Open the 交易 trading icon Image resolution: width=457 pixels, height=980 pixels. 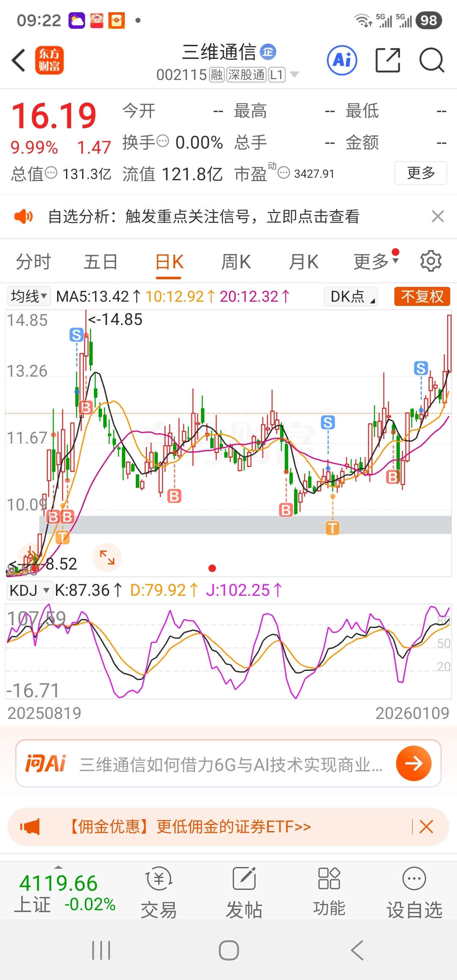click(159, 892)
